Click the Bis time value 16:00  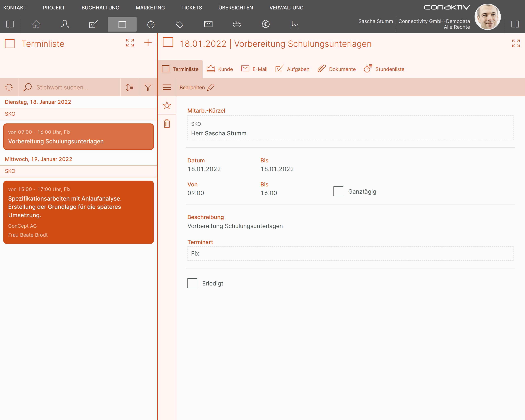click(x=269, y=193)
